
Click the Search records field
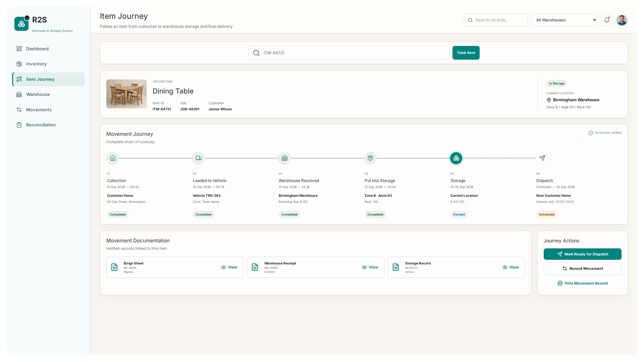[x=496, y=20]
